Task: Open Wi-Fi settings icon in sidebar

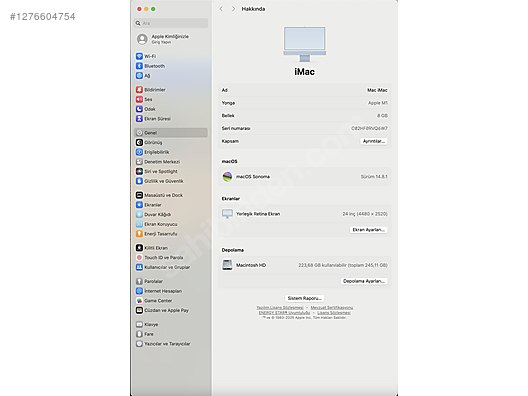Action: click(139, 56)
